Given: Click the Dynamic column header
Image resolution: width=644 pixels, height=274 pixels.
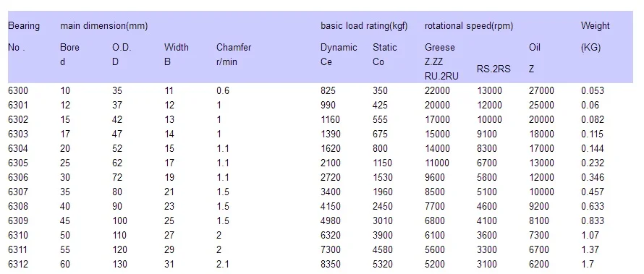Looking at the screenshot, I should pos(339,48).
